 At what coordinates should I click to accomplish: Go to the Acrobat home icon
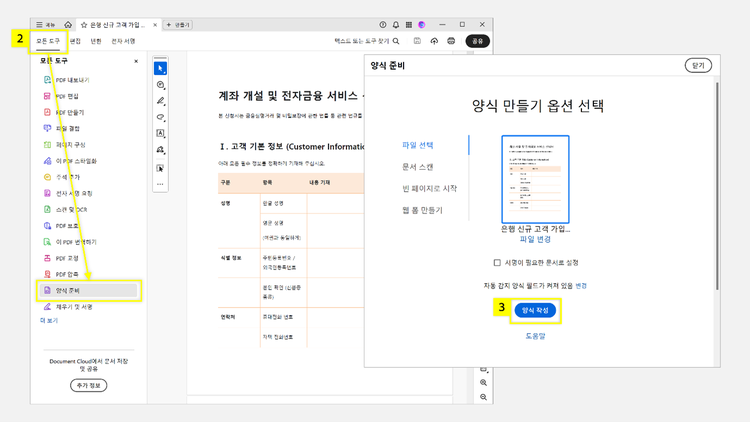coord(68,24)
